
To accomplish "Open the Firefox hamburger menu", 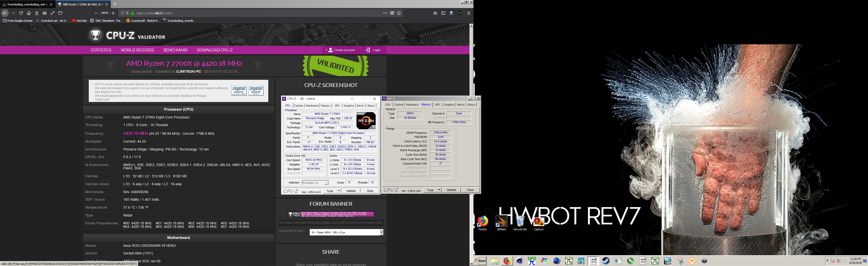I will [469, 13].
